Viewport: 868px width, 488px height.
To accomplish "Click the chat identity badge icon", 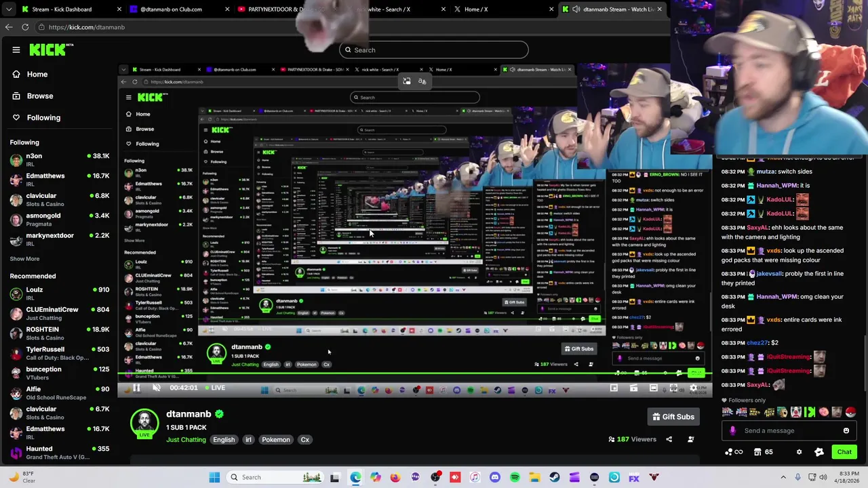I will (x=818, y=452).
